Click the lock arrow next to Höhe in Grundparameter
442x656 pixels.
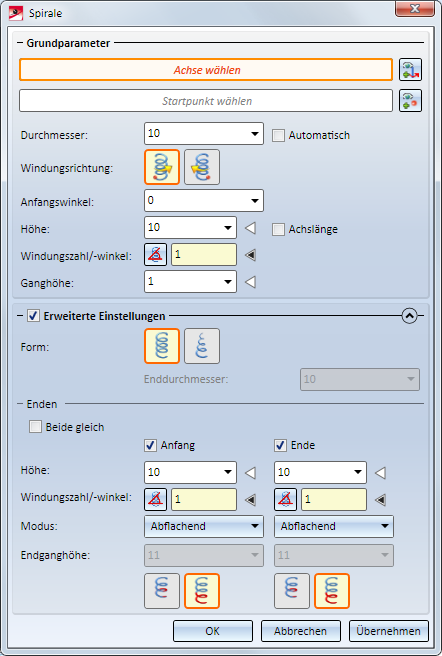click(250, 228)
